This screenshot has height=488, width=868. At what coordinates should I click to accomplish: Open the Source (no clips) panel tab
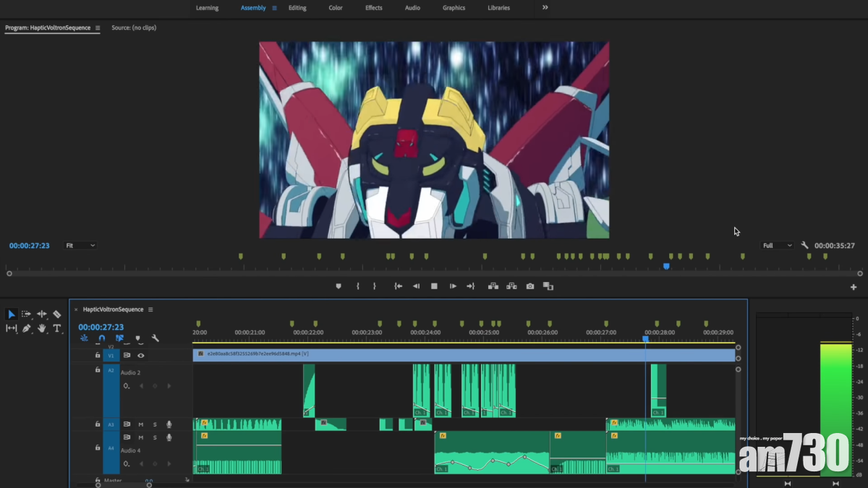(134, 27)
